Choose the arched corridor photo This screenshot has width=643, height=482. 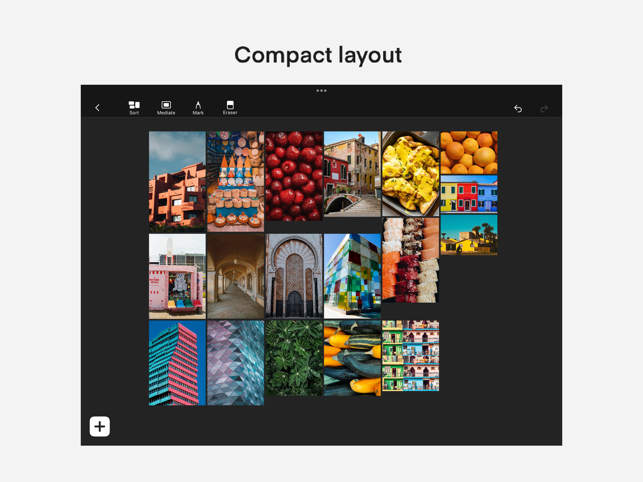[x=236, y=276]
